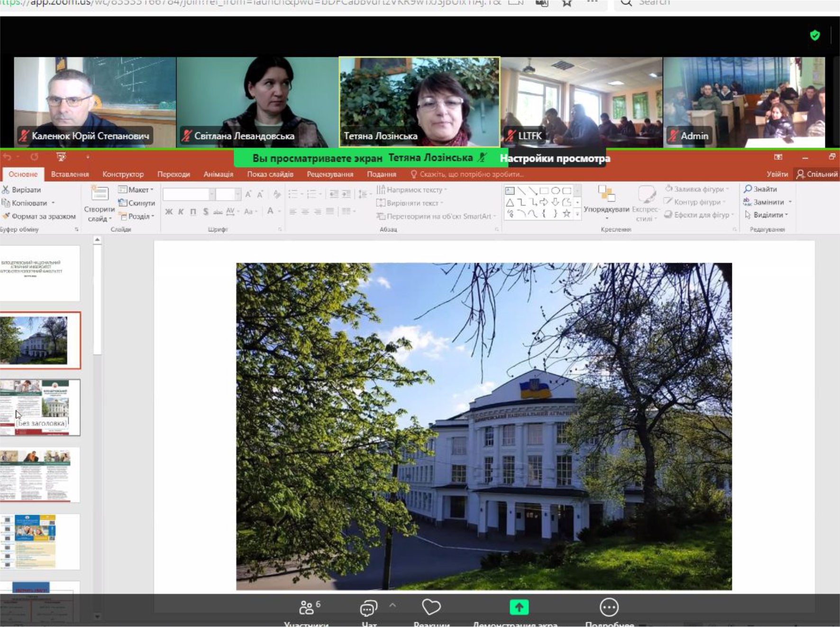The image size is (840, 627).
Task: Click the green encryption shield icon
Action: pyautogui.click(x=814, y=36)
